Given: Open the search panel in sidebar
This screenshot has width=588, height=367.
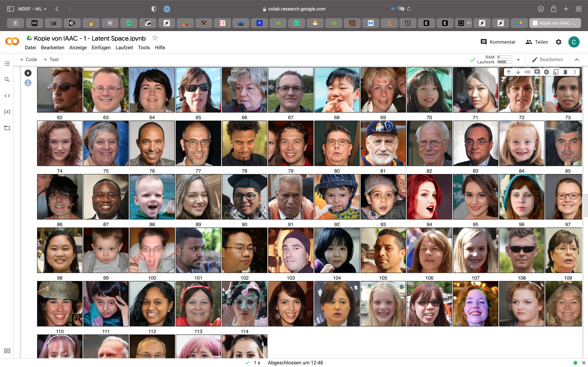Looking at the screenshot, I should coord(7,80).
